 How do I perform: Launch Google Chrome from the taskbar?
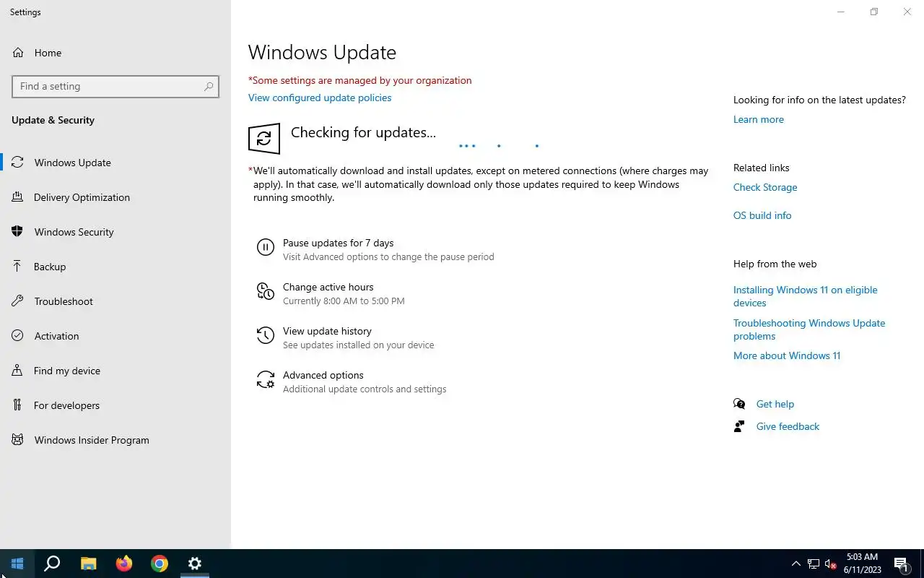[x=160, y=564]
